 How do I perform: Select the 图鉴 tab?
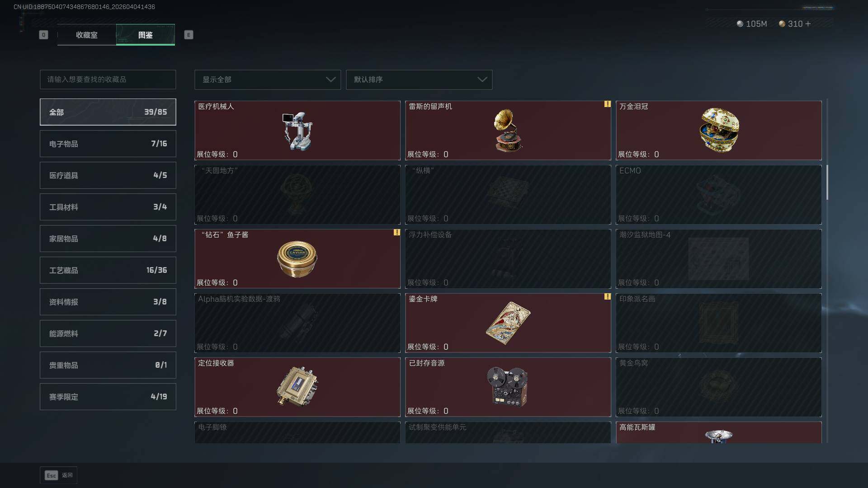pos(146,35)
